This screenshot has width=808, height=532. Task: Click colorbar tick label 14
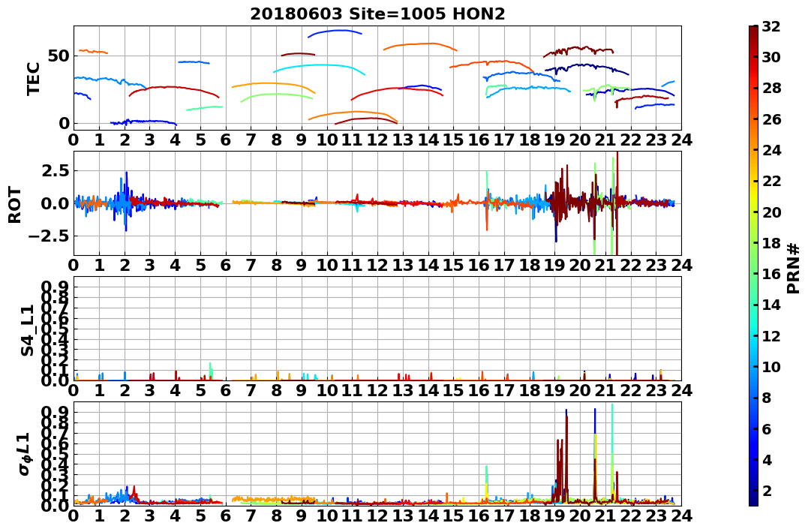pos(771,305)
